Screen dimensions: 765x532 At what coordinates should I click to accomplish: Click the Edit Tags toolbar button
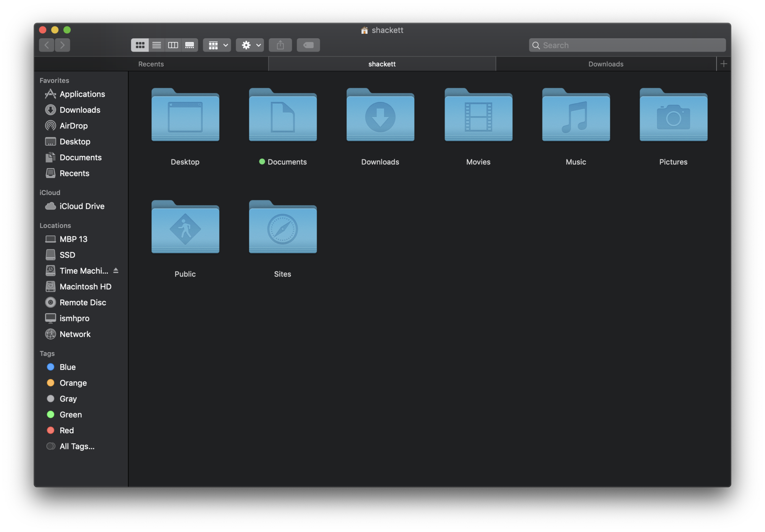308,45
